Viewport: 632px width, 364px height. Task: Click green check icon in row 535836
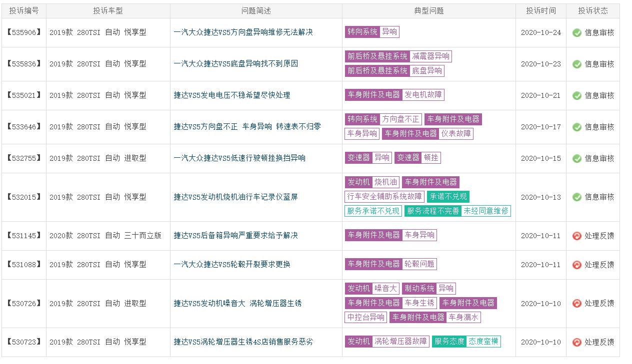coord(577,64)
